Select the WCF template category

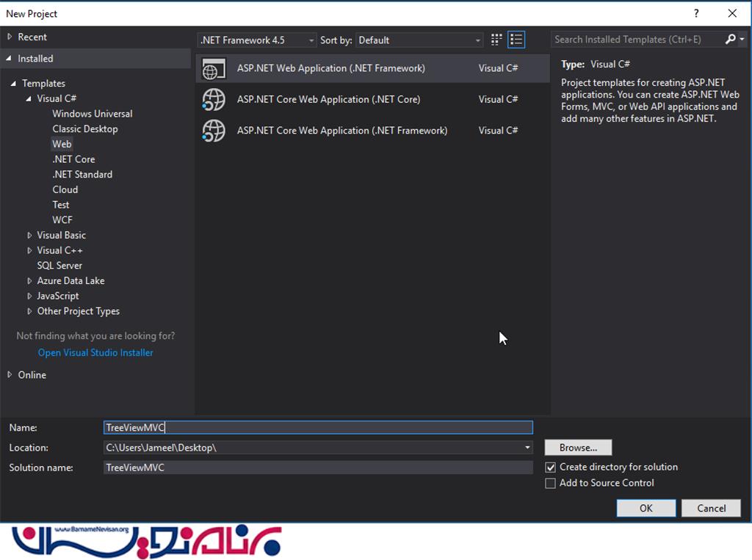tap(62, 220)
